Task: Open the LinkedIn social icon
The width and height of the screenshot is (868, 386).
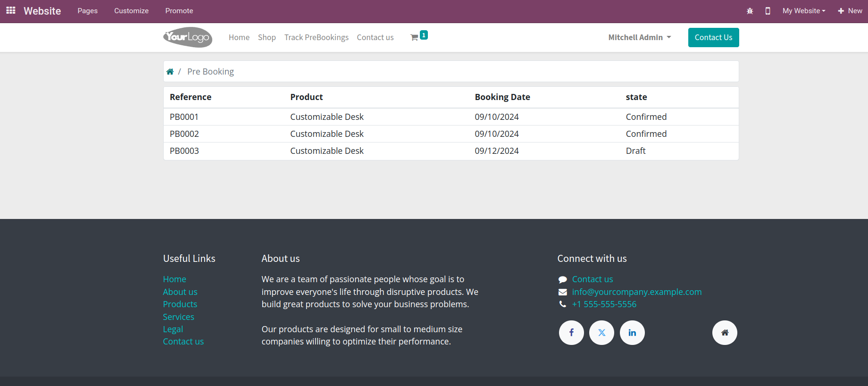Action: (632, 333)
